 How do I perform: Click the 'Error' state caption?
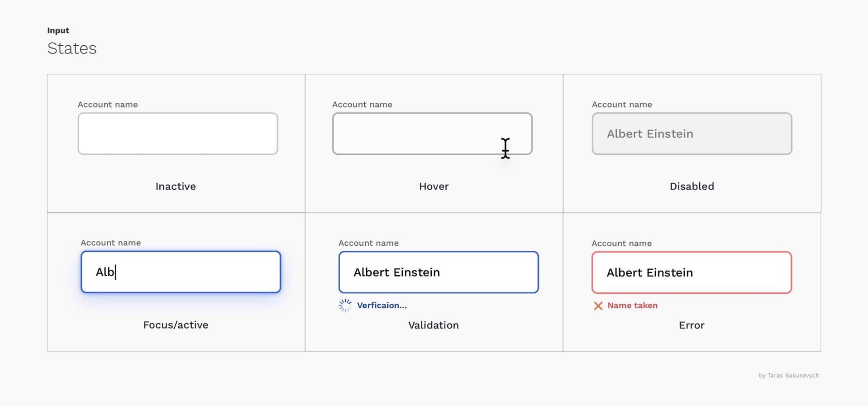click(x=691, y=325)
